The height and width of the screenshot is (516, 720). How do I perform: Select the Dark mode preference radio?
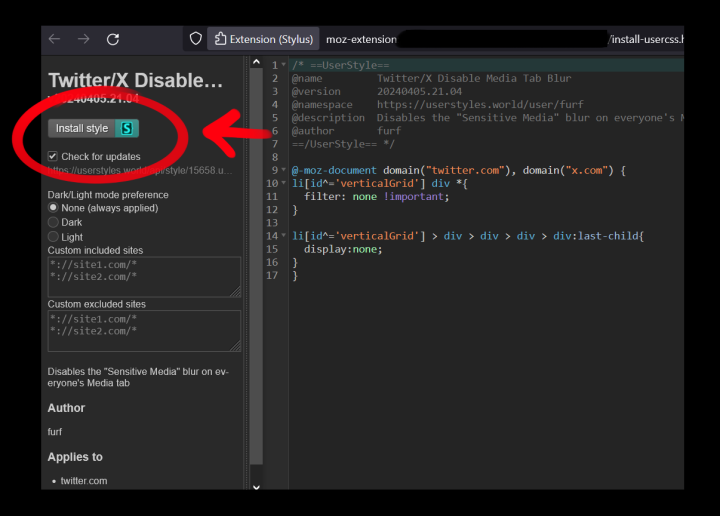tap(53, 222)
